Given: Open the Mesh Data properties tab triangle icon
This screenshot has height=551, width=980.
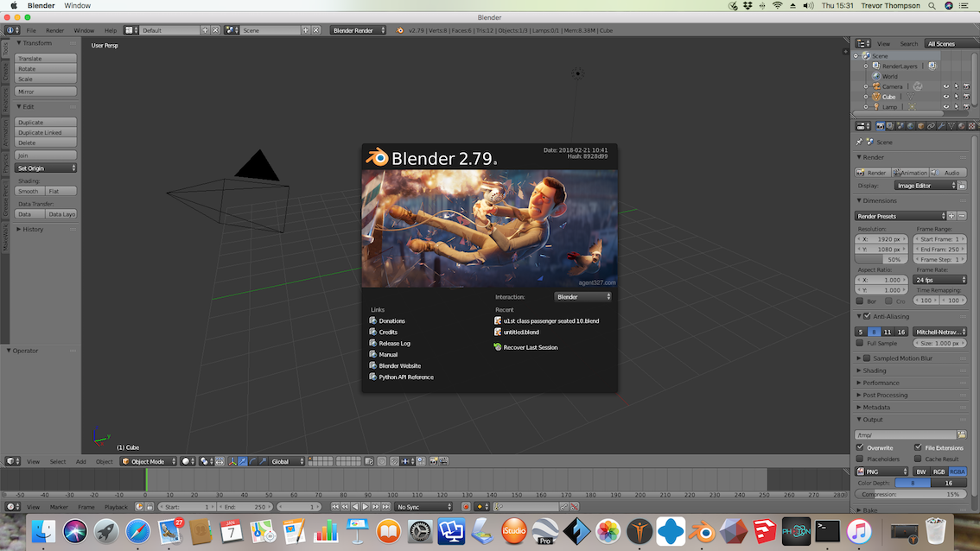Looking at the screenshot, I should [951, 126].
